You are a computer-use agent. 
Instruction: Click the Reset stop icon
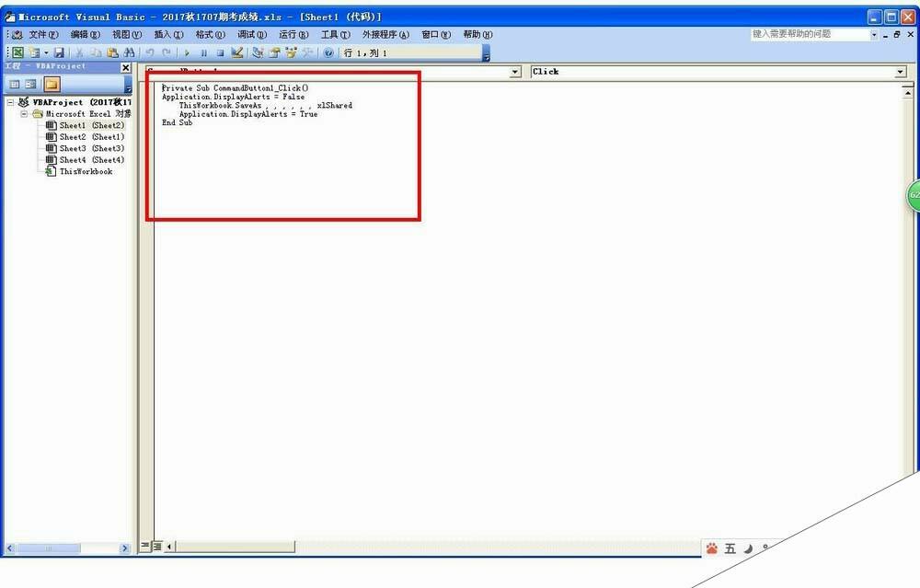pos(220,52)
